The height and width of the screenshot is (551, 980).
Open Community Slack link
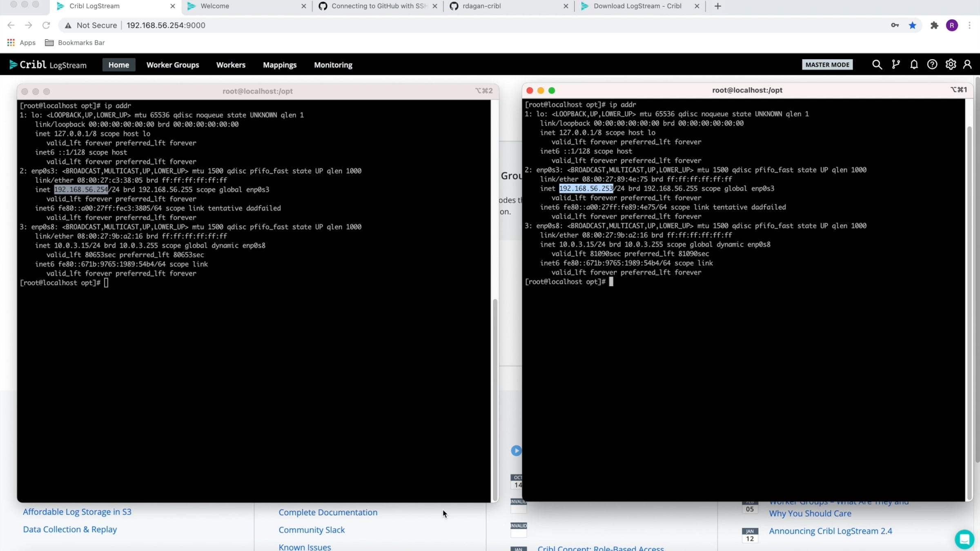click(x=312, y=530)
